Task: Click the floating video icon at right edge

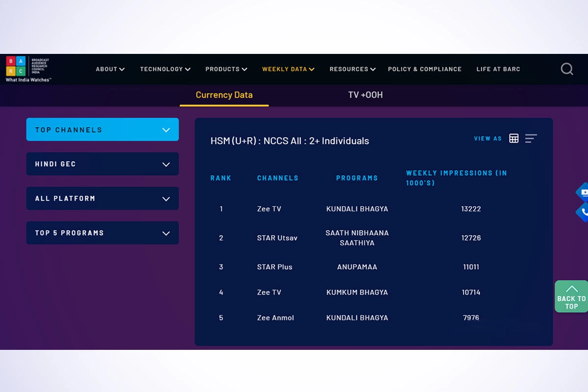Action: 583,193
